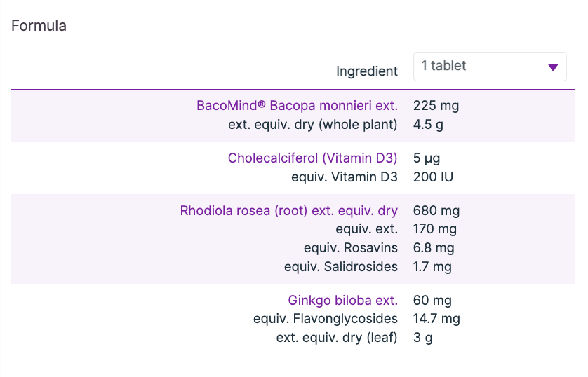Viewport: 588px width, 377px height.
Task: Click the 6.8 mg Rosavins value
Action: pos(434,248)
